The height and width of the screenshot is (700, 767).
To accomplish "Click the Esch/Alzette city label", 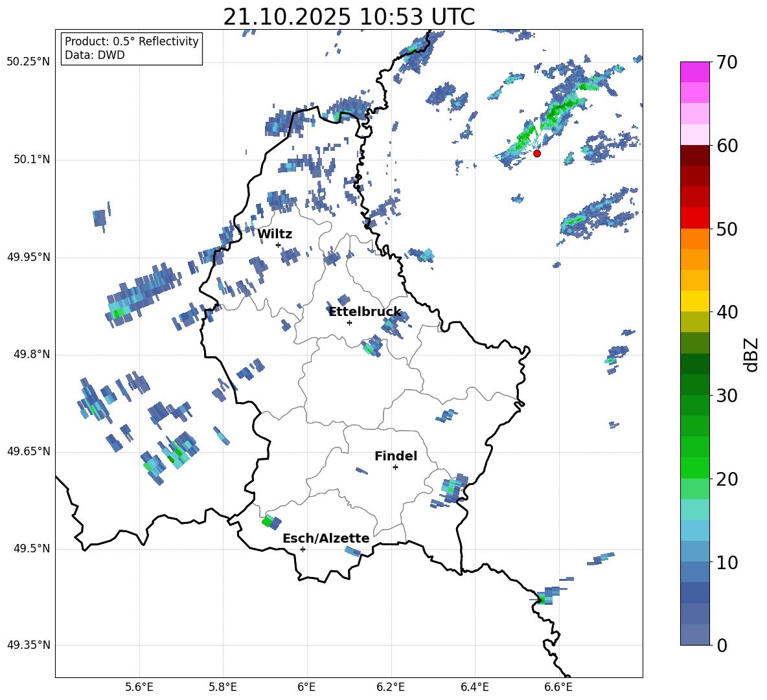I will [326, 539].
